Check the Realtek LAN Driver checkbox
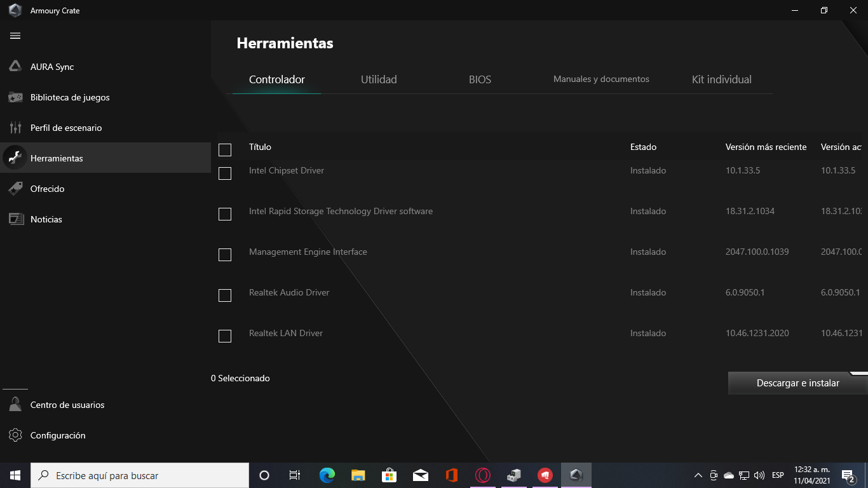The image size is (868, 488). [x=225, y=336]
